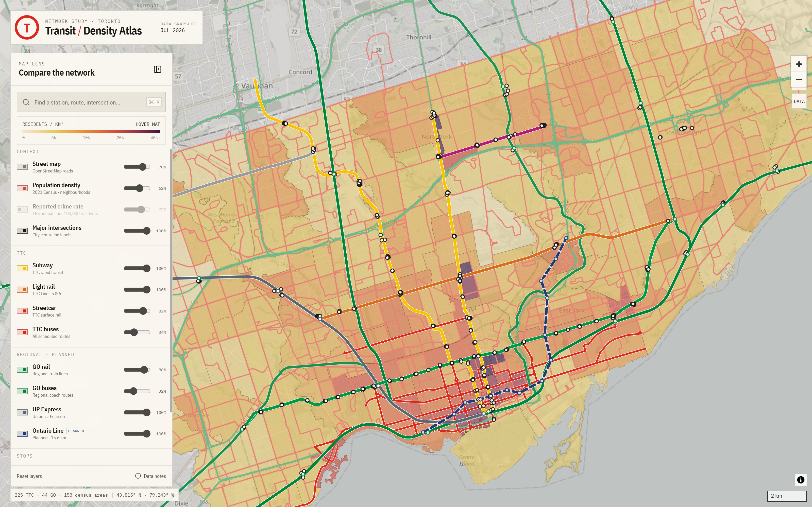Adjust GO rail opacity slider
Screen dimensions: 812x507
coord(137,370)
